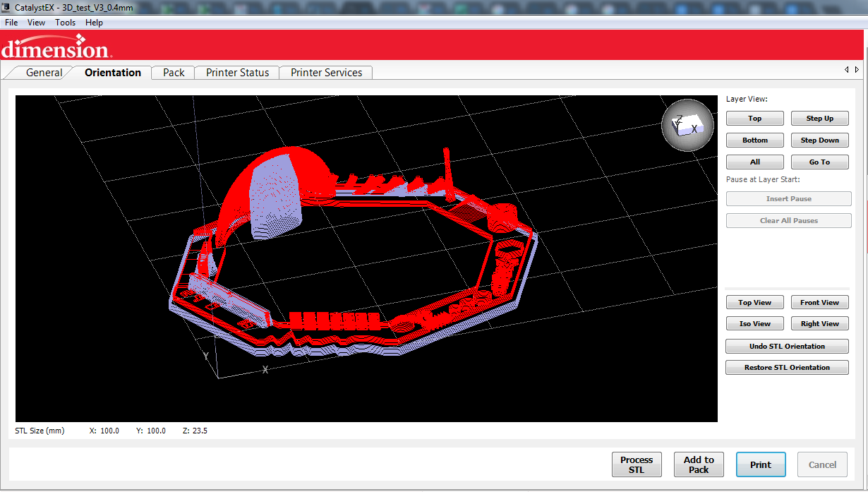868x492 pixels.
Task: Switch to Iso View
Action: pyautogui.click(x=755, y=324)
